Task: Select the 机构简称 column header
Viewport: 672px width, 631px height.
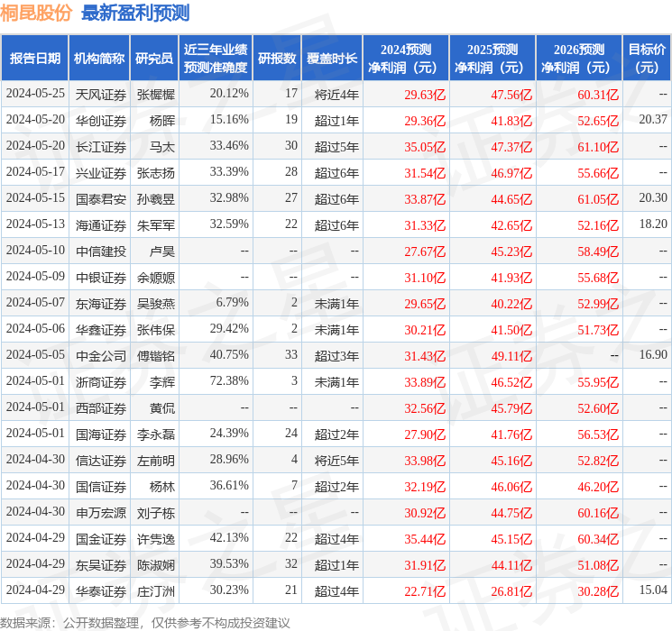Action: point(99,59)
